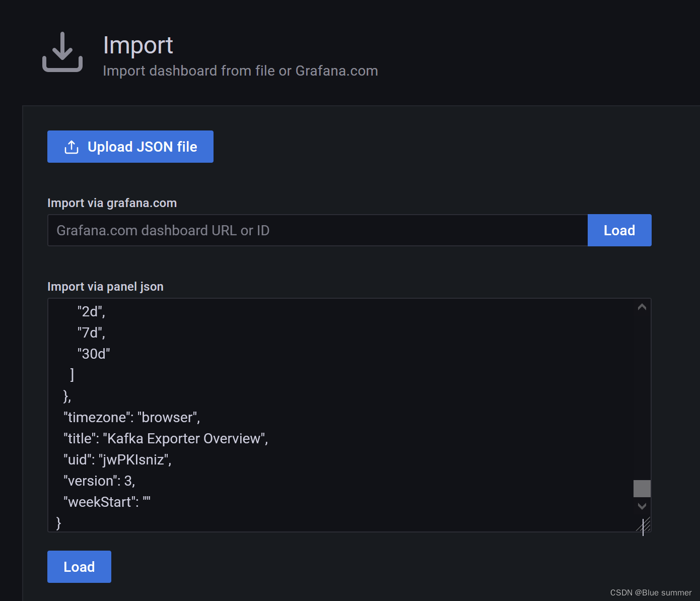The height and width of the screenshot is (601, 700).
Task: Click the "version": 3 line in the JSON
Action: click(99, 481)
